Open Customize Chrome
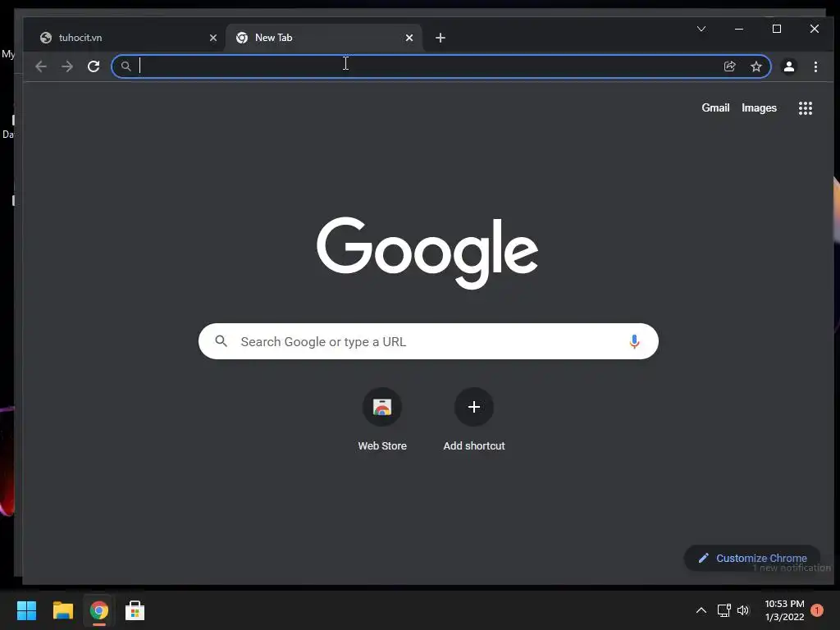840x630 pixels. tap(751, 558)
